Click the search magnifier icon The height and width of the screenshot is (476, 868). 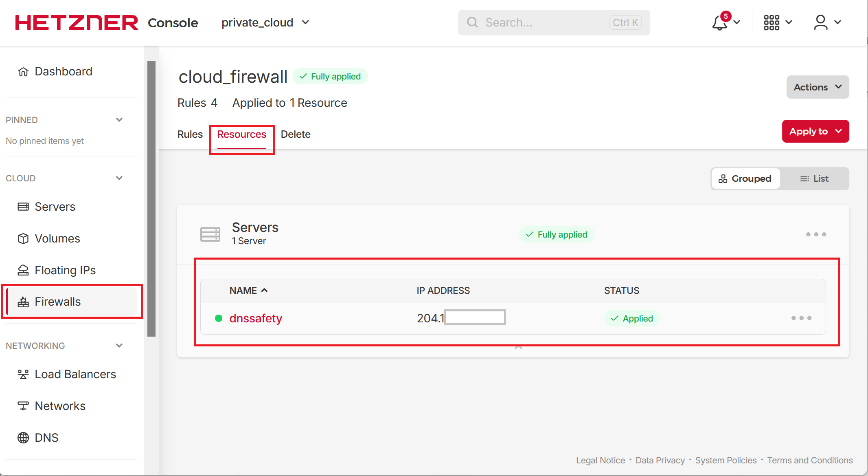pyautogui.click(x=472, y=22)
